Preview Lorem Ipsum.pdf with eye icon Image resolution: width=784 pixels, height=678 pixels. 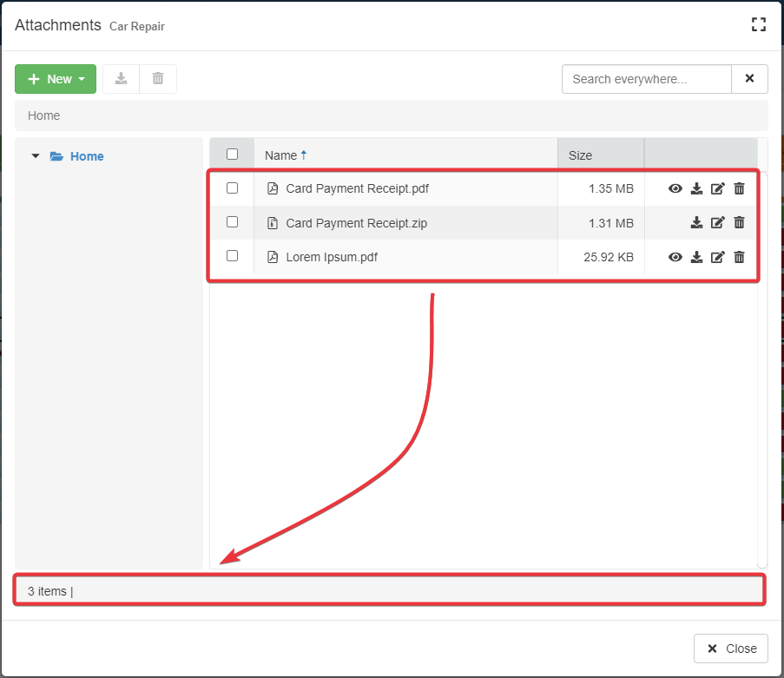click(x=675, y=257)
